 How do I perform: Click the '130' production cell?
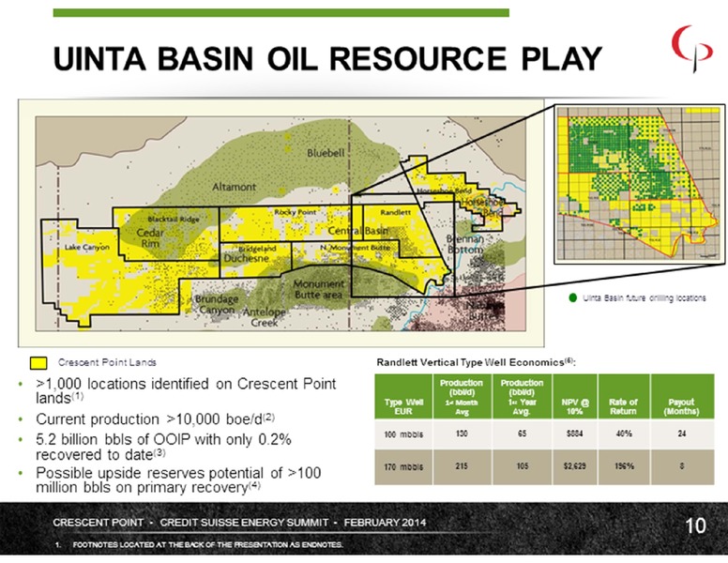click(x=462, y=434)
